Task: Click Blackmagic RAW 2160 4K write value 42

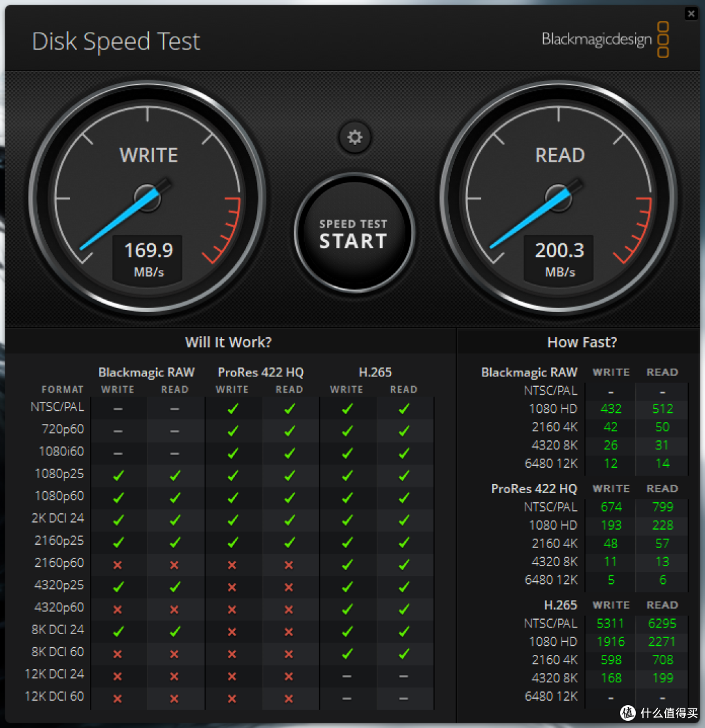Action: coord(610,427)
